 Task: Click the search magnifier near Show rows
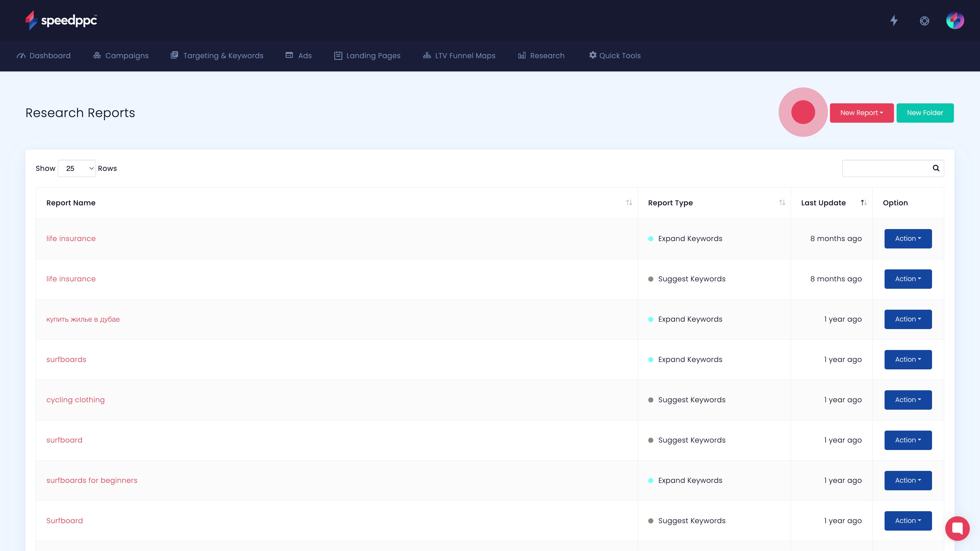pos(936,168)
